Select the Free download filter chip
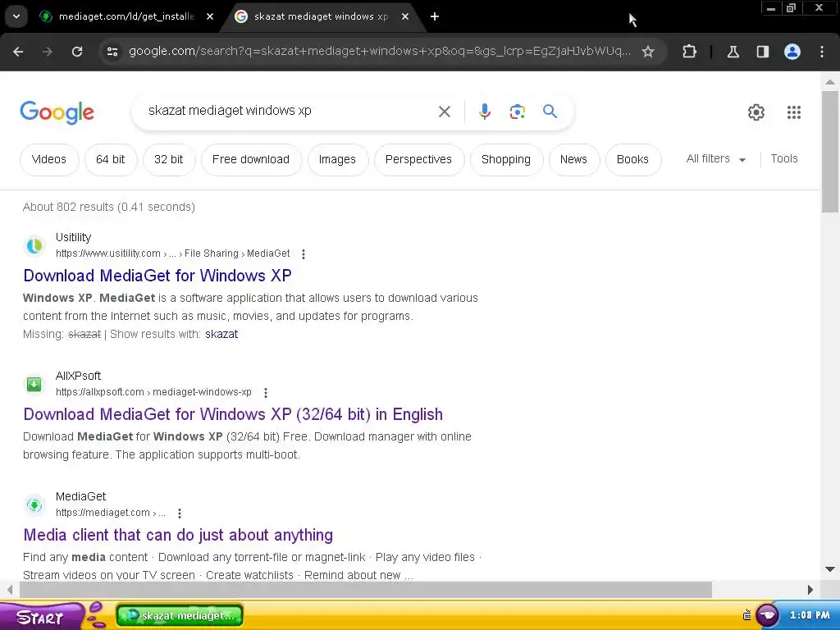The height and width of the screenshot is (630, 840). coord(251,160)
